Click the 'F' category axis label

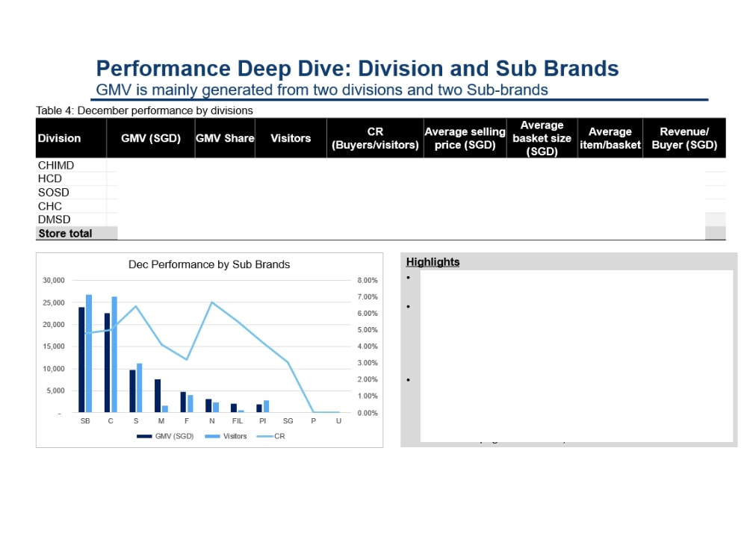tap(187, 421)
